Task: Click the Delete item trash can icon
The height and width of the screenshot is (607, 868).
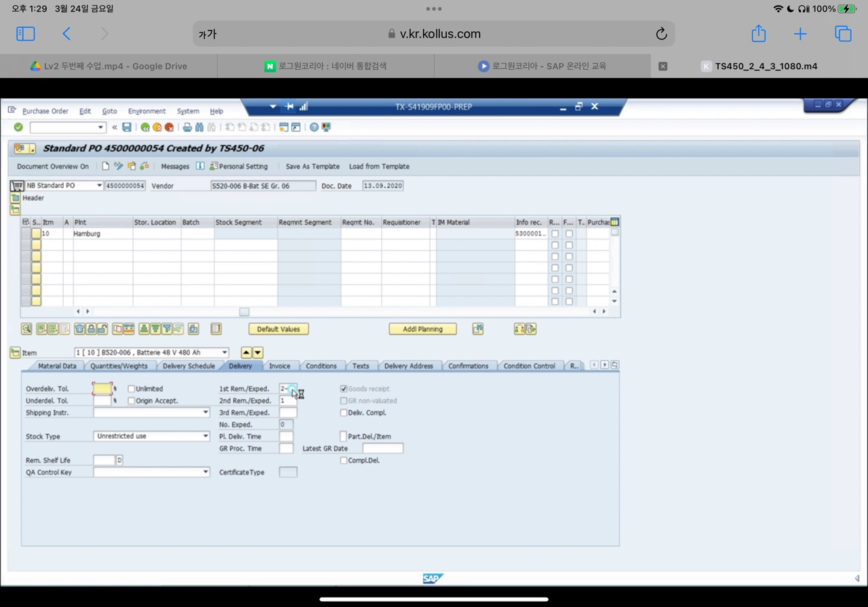Action: [79, 329]
